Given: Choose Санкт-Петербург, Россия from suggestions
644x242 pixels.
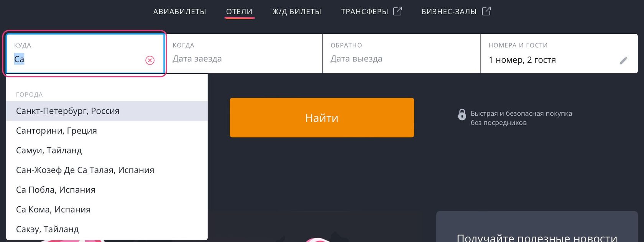Looking at the screenshot, I should pos(107,111).
